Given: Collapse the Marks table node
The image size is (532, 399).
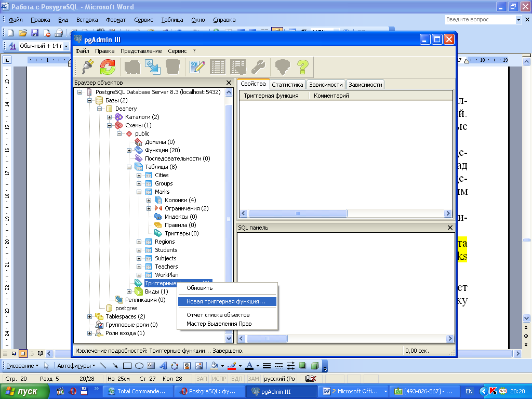Looking at the screenshot, I should (x=139, y=192).
